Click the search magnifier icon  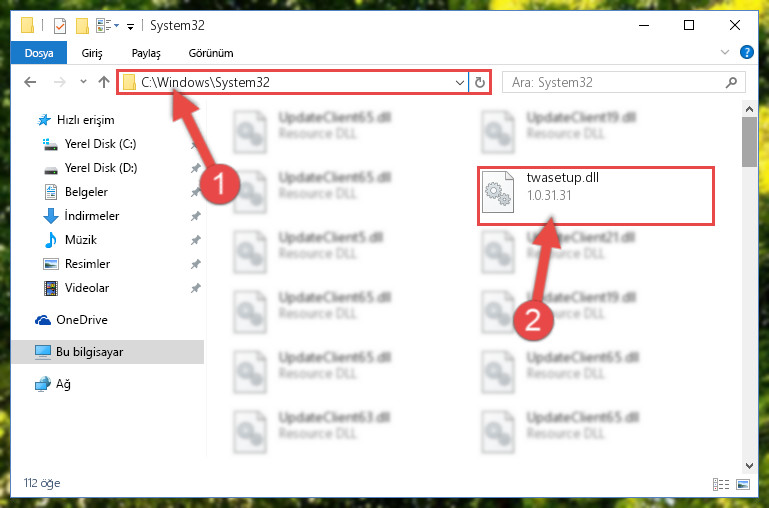(731, 82)
